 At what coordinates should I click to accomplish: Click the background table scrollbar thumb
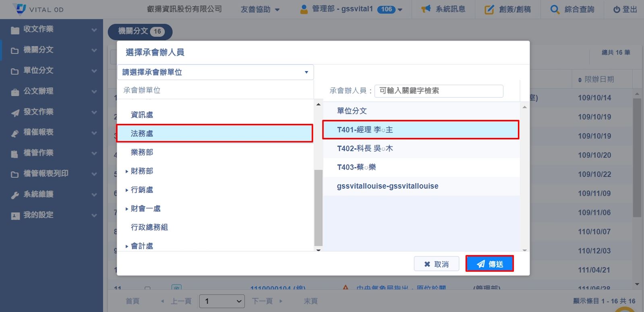coord(637,158)
